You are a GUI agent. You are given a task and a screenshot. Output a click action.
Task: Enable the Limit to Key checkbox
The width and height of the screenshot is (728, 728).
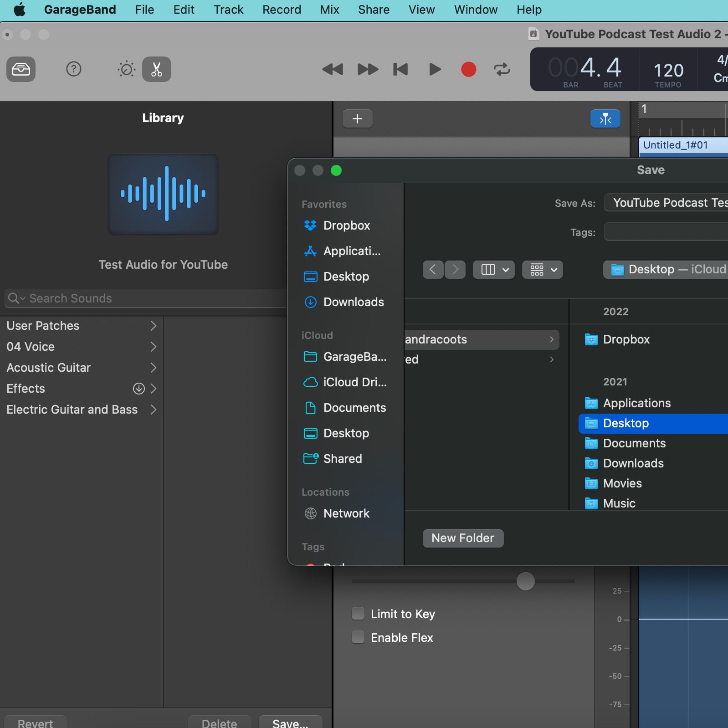(x=358, y=614)
